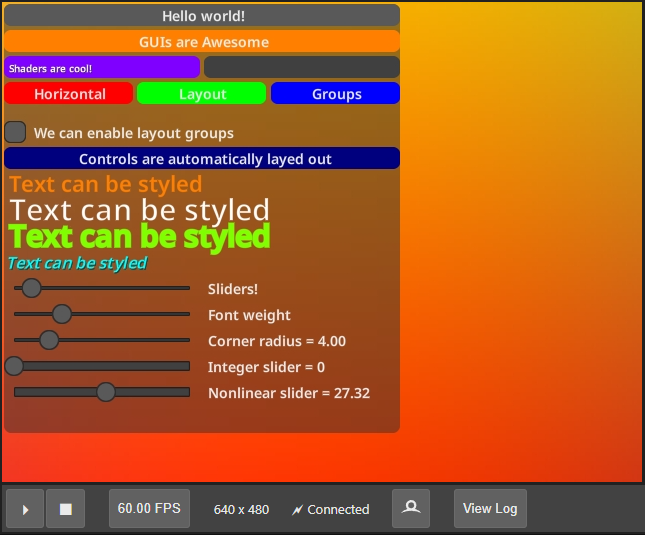Click the gray Hello world! button
645x535 pixels.
coord(202,16)
